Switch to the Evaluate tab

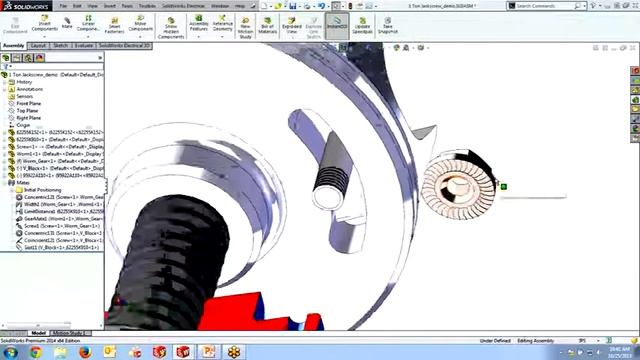[84, 46]
